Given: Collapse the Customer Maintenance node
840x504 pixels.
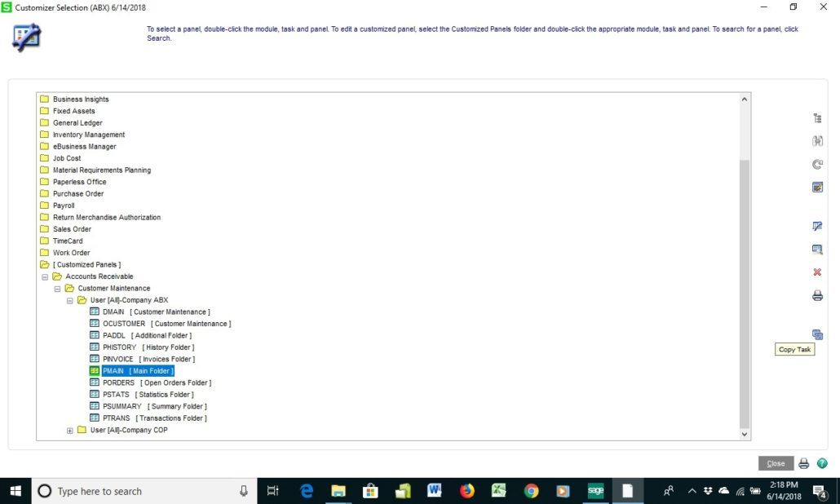Looking at the screenshot, I should click(58, 289).
